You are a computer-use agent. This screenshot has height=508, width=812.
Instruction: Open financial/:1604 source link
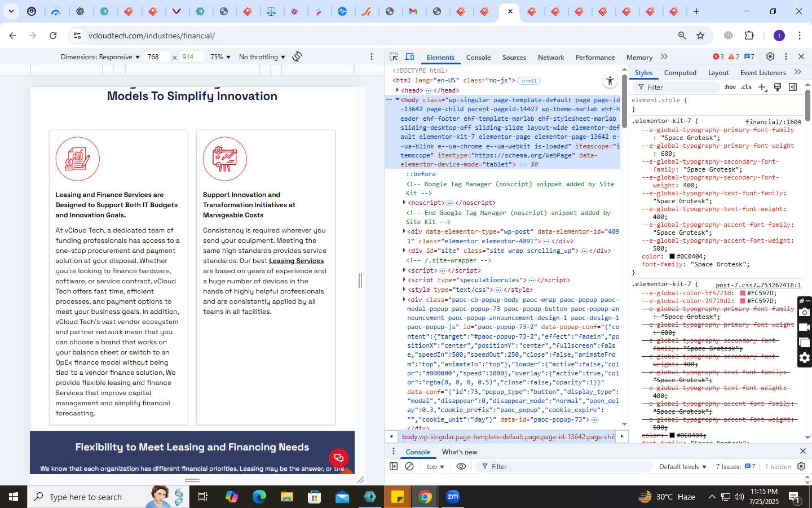click(773, 122)
